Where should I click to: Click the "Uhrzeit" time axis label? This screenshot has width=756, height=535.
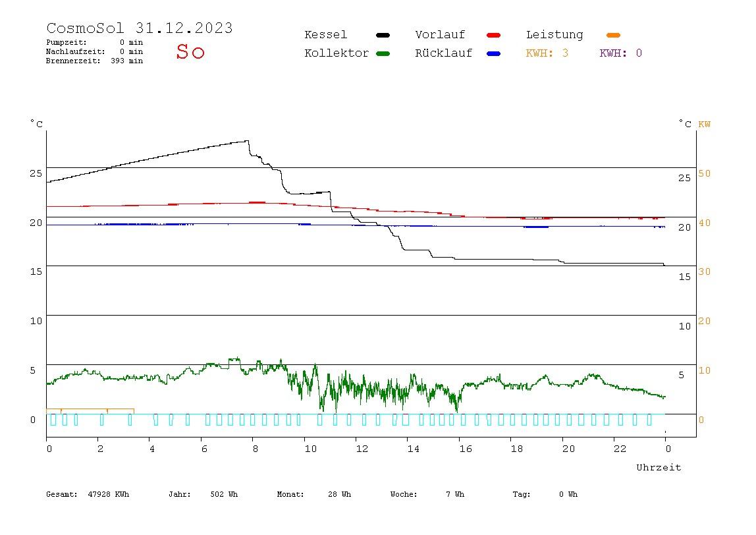659,467
